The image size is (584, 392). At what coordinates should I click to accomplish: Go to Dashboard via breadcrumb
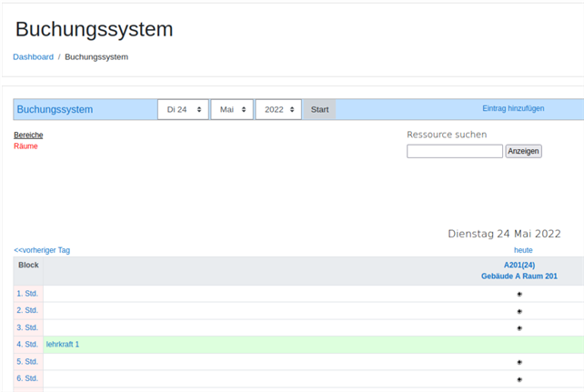pos(33,57)
